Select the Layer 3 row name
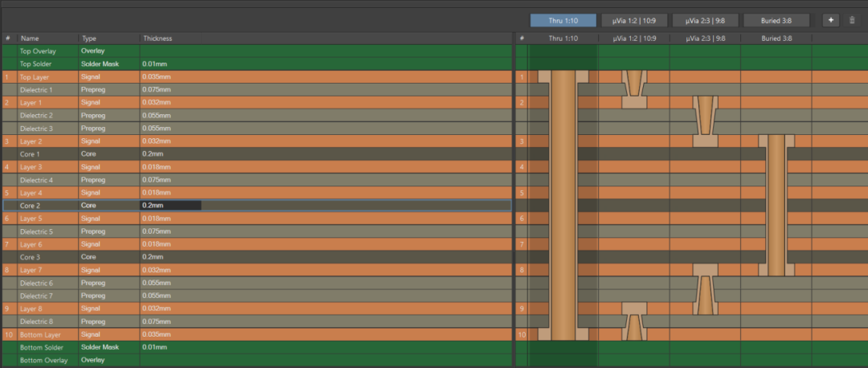Viewport: 868px width, 368px height. click(x=31, y=166)
